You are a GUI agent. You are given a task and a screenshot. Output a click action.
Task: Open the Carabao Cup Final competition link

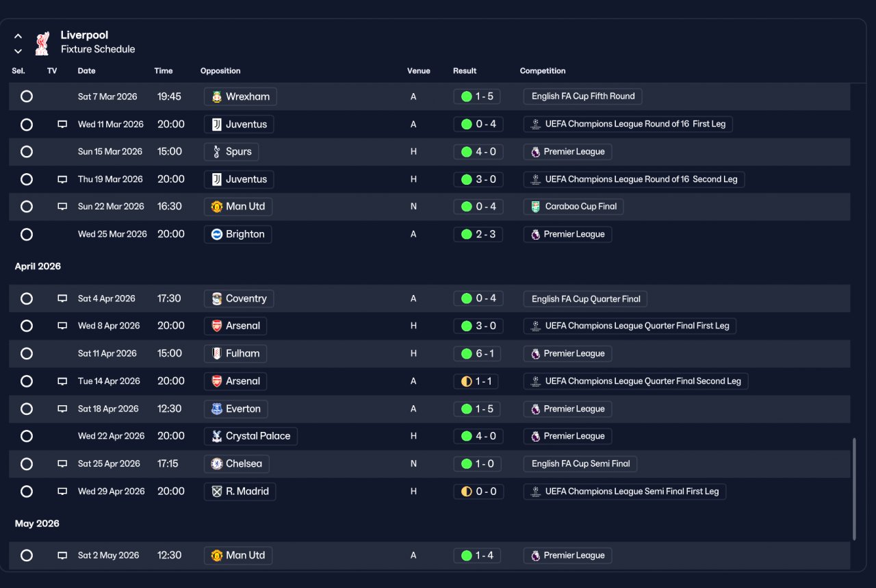coord(574,207)
